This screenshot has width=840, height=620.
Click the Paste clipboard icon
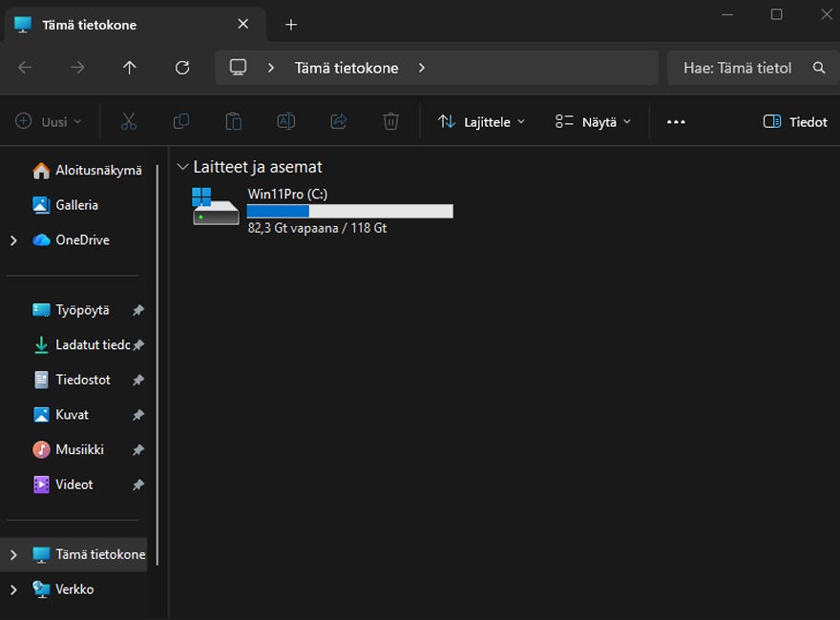tap(233, 122)
